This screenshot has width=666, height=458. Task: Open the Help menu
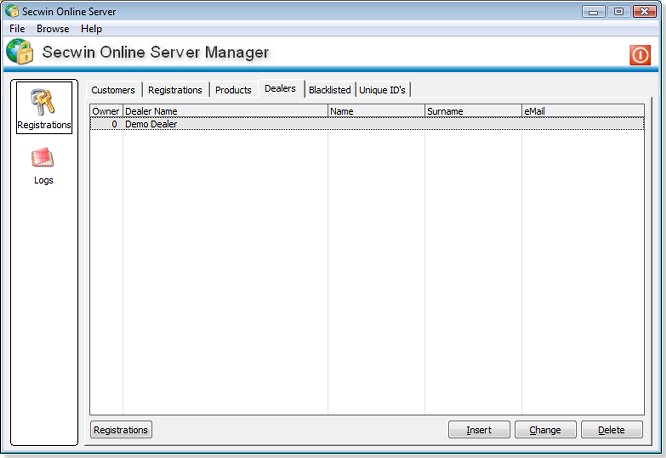pos(91,29)
